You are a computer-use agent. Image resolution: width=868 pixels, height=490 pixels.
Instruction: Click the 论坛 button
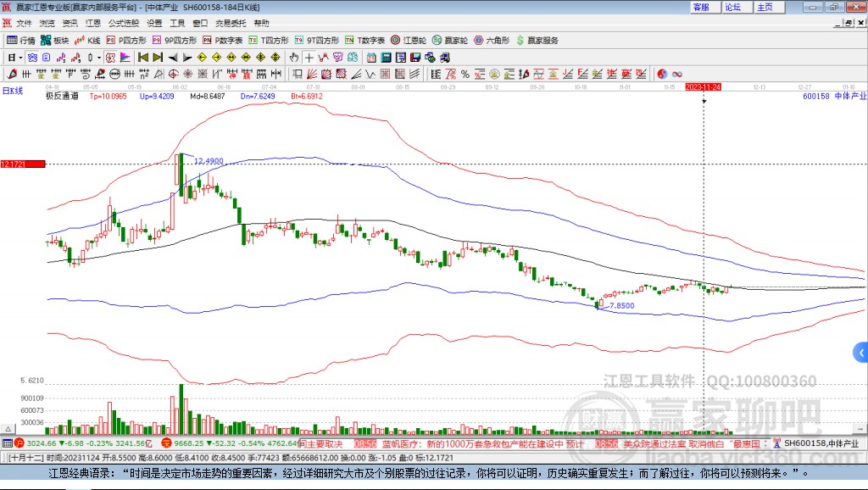coord(734,7)
